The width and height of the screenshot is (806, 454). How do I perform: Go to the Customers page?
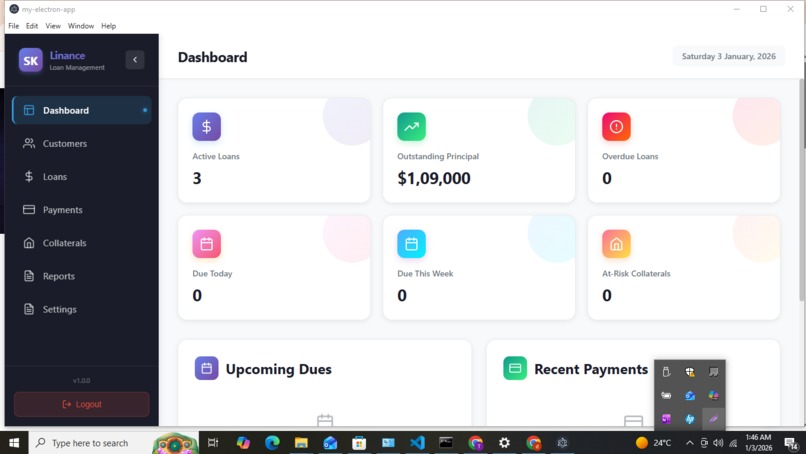[x=82, y=143]
